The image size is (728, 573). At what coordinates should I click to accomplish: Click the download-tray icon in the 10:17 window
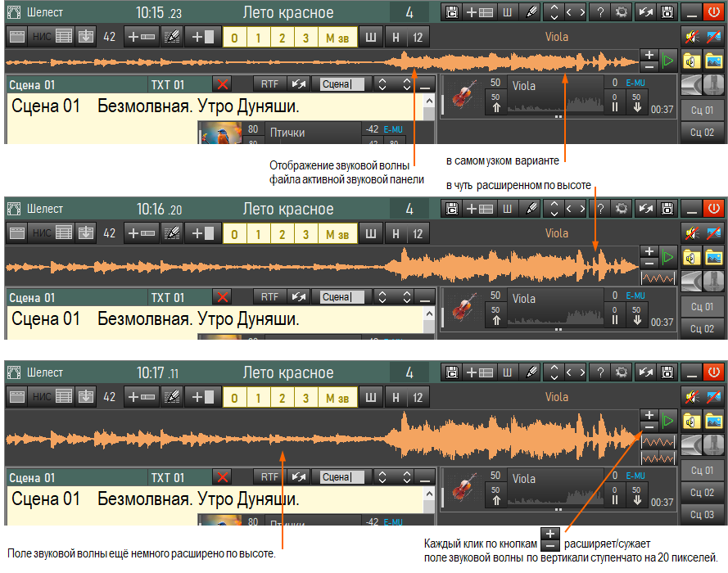(x=86, y=397)
